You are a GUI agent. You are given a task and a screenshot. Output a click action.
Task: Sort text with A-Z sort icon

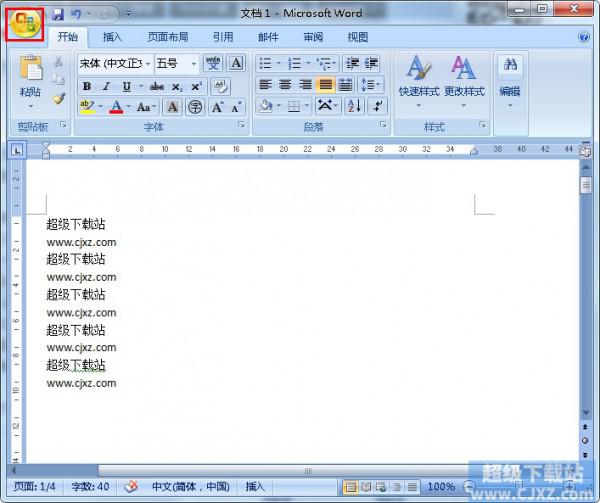click(354, 106)
